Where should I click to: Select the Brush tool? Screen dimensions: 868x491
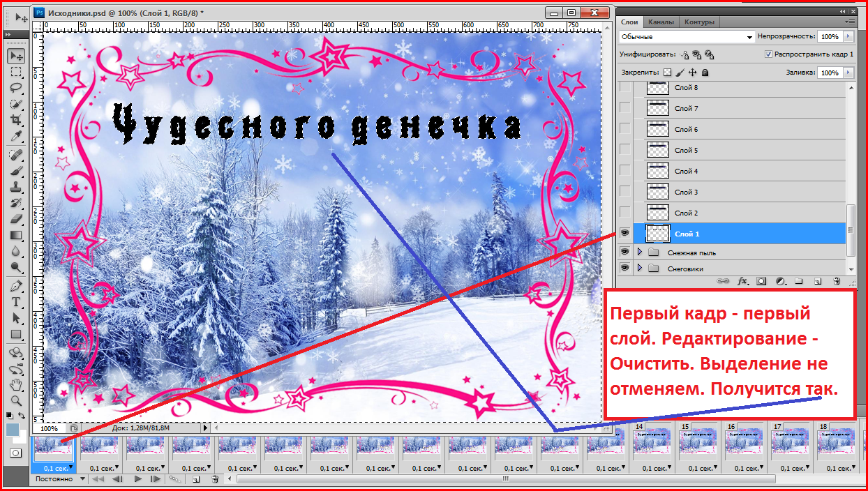pyautogui.click(x=15, y=171)
